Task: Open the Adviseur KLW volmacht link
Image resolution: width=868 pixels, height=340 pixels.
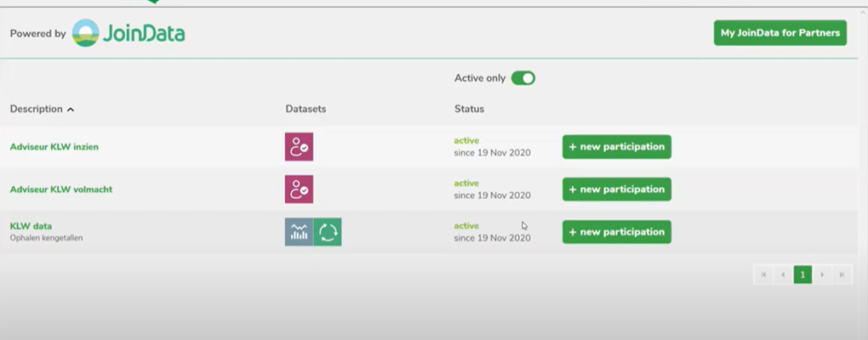Action: pos(60,190)
